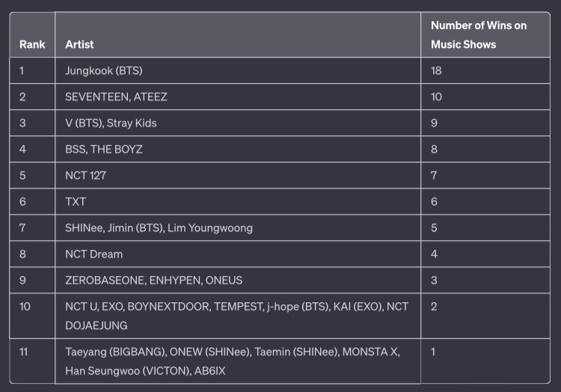This screenshot has height=392, width=561.
Task: Select the cell starting with NCT U, EXO
Action: (237, 316)
